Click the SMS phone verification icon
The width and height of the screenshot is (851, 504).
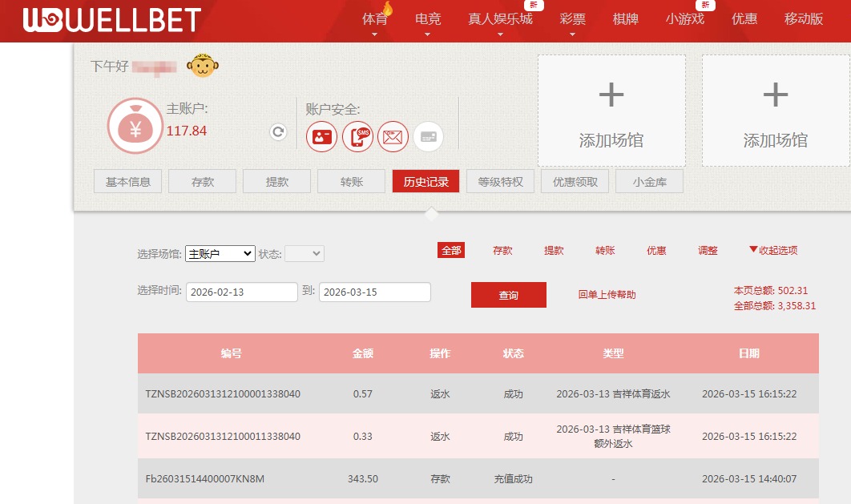pos(357,136)
